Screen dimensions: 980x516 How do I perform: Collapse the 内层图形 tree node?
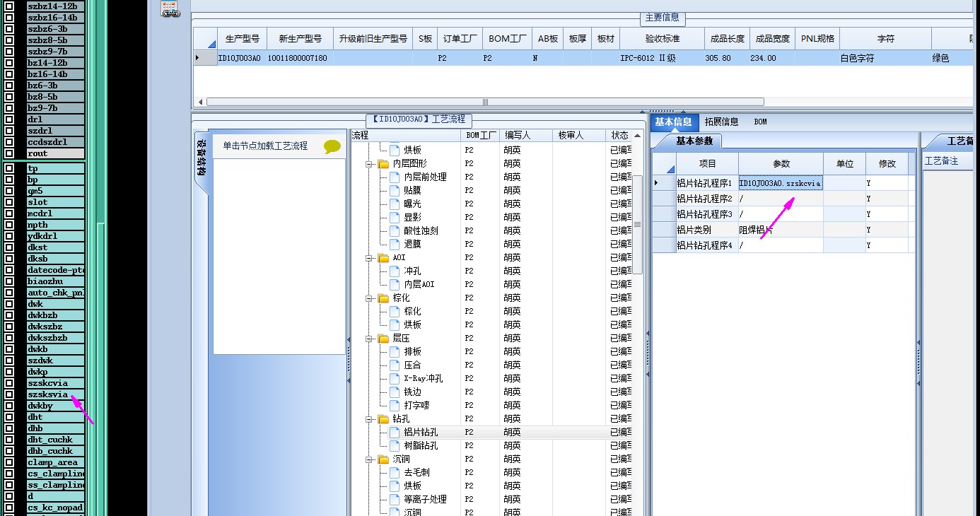[369, 164]
